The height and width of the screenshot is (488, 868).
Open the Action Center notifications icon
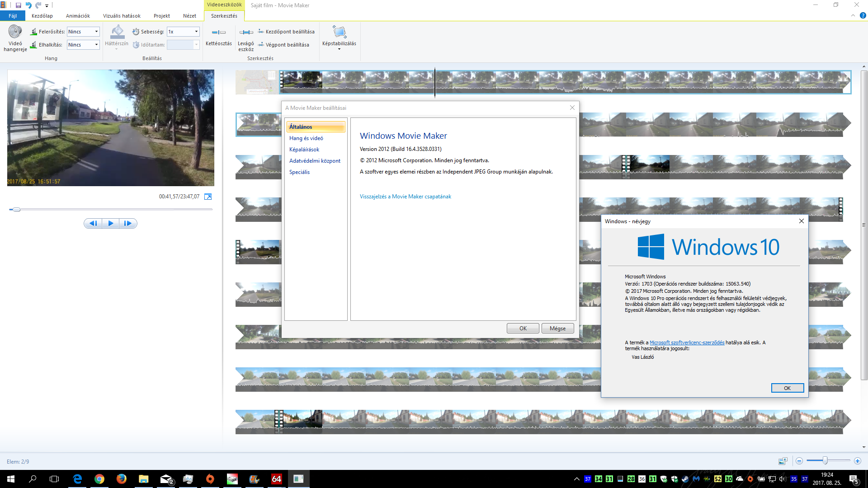[x=854, y=479]
